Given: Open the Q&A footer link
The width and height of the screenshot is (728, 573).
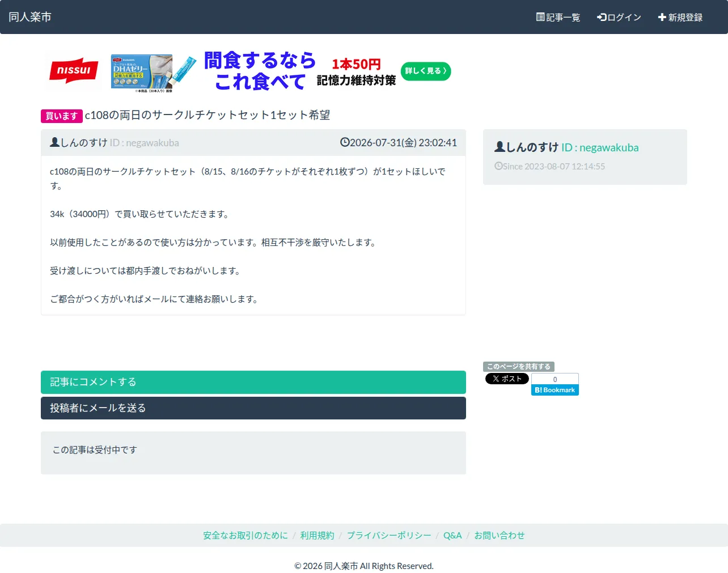Looking at the screenshot, I should pos(452,535).
